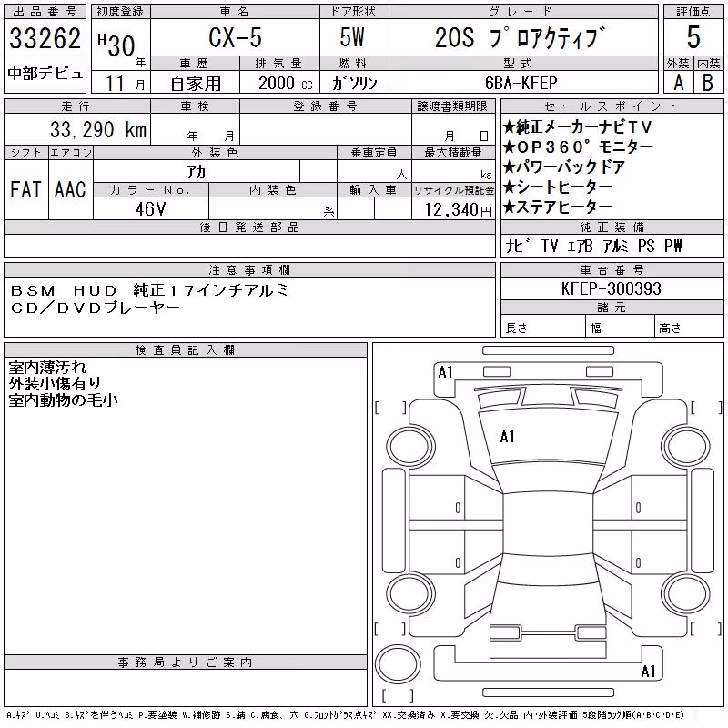Screen dimensions: 728x728
Task: Select the "リサイクル預託金" header
Action: point(453,190)
